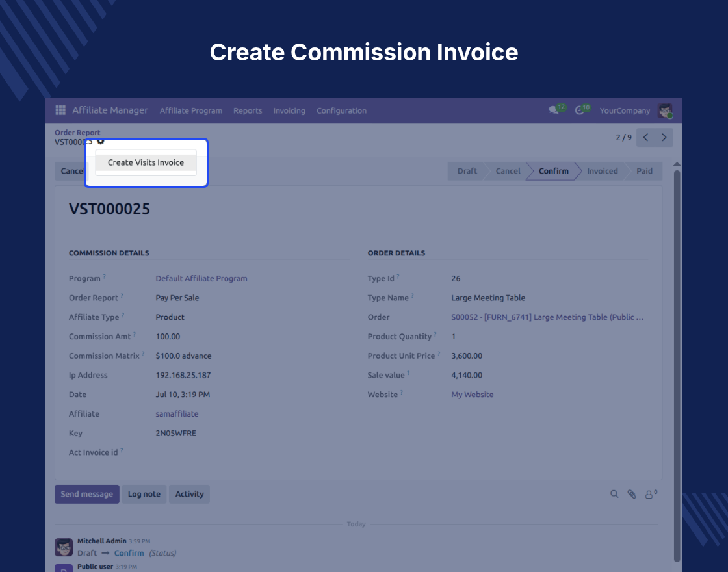
Task: Switch to the Log note tab
Action: point(144,494)
